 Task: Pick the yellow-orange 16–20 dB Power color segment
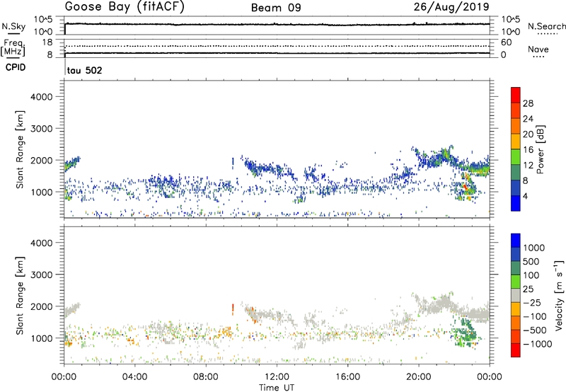[516, 142]
